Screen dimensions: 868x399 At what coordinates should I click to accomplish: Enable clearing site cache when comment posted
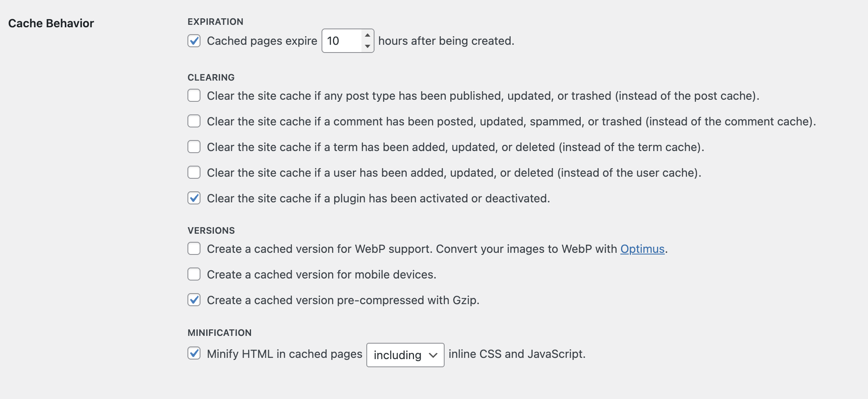(194, 121)
